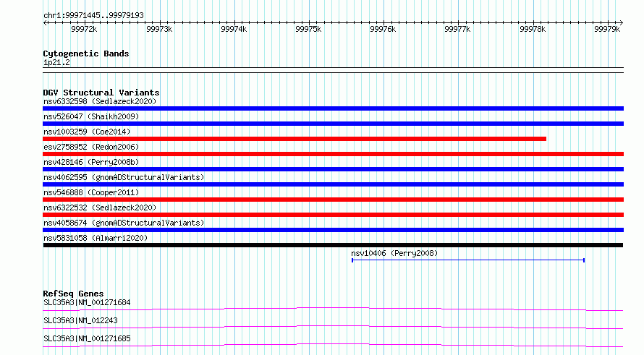Open transcript SLC35A3|NM_001271684 label
The height and width of the screenshot is (355, 644).
87,302
